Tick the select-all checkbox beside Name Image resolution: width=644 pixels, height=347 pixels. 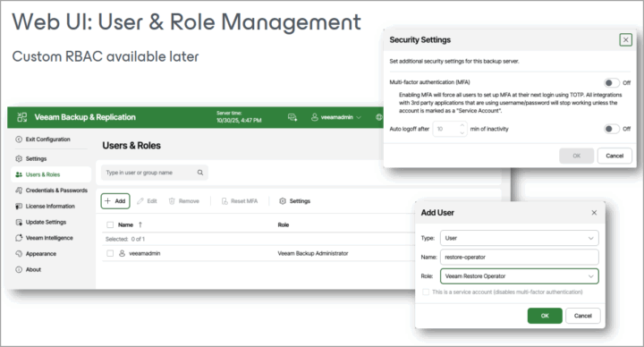click(110, 224)
